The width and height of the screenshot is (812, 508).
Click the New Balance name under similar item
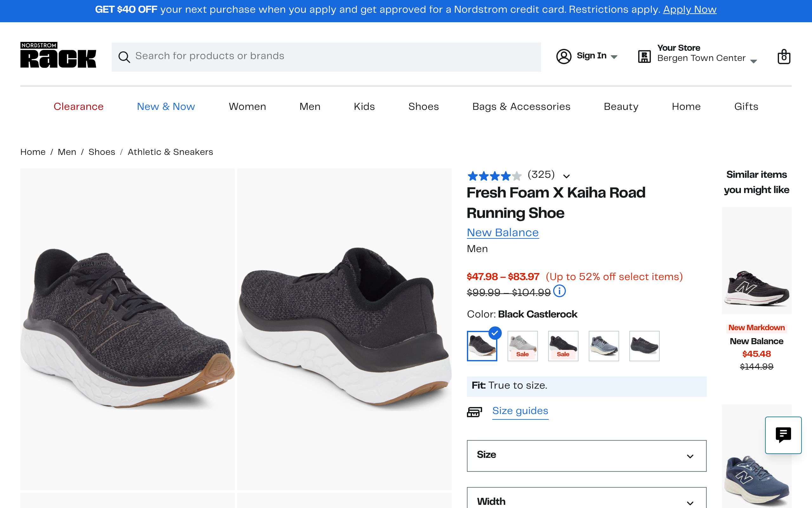click(756, 341)
